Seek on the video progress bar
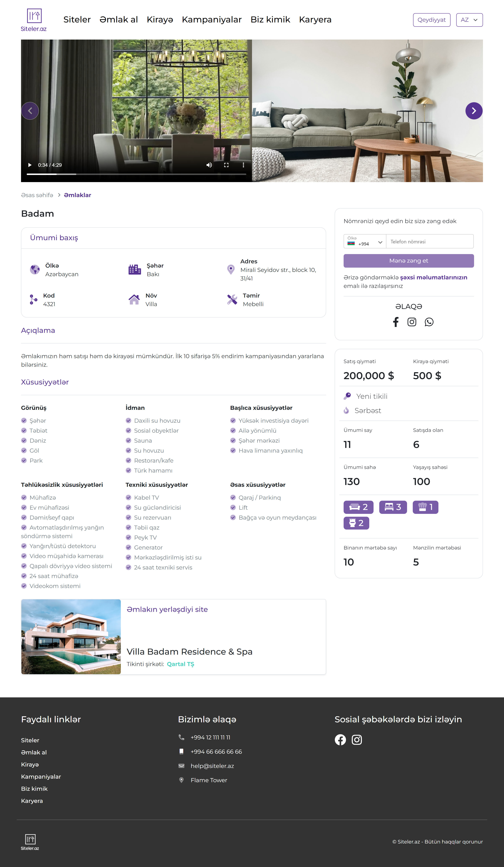 (x=136, y=174)
